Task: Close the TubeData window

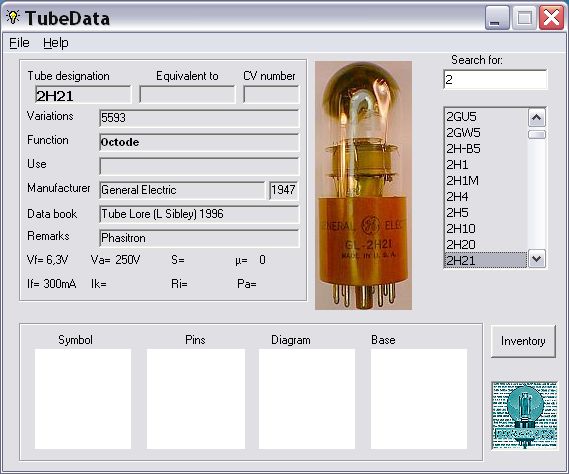Action: [551, 18]
